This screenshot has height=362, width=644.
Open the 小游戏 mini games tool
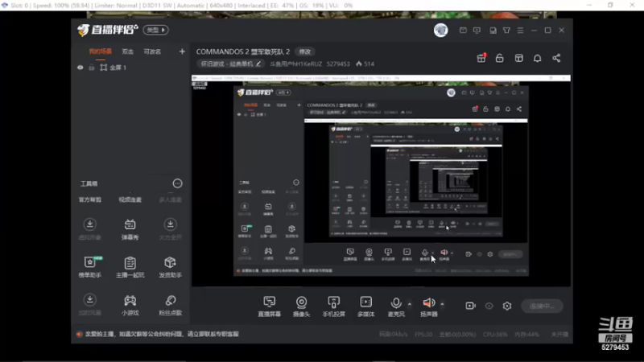[x=130, y=305]
